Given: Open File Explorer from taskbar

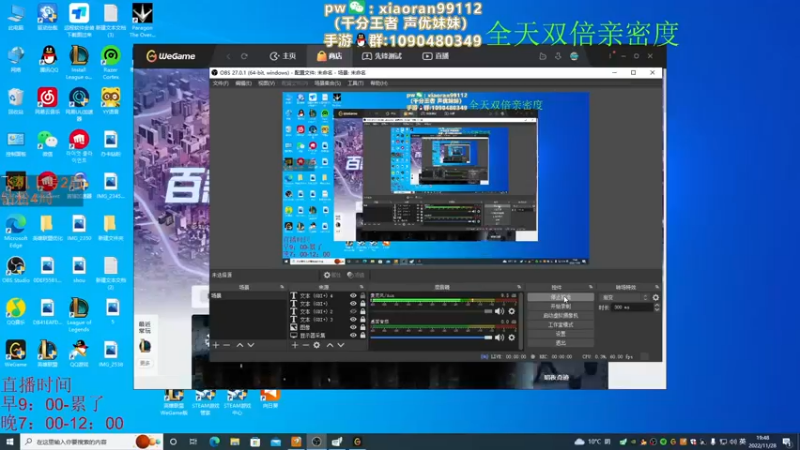Looking at the screenshot, I should (235, 442).
